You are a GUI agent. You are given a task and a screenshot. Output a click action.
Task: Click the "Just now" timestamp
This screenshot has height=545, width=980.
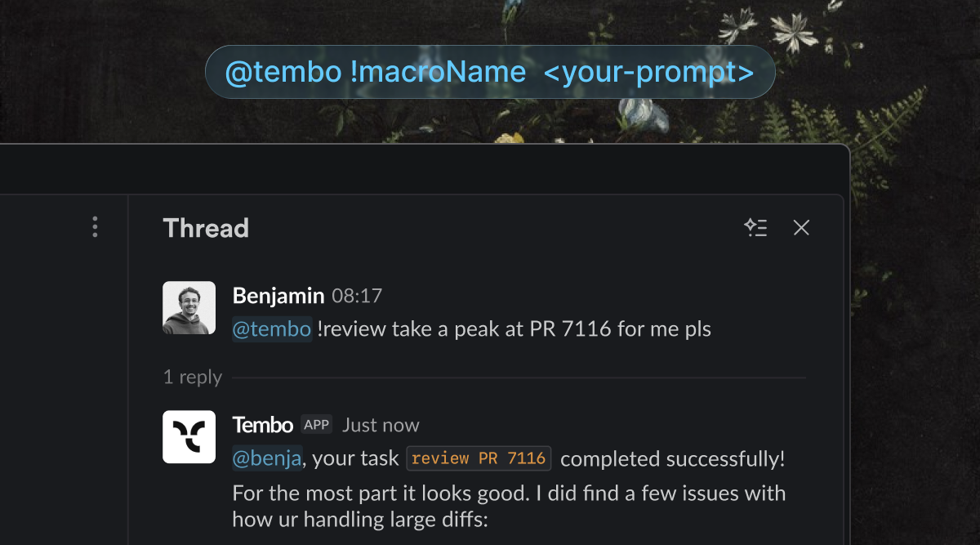[x=381, y=425]
